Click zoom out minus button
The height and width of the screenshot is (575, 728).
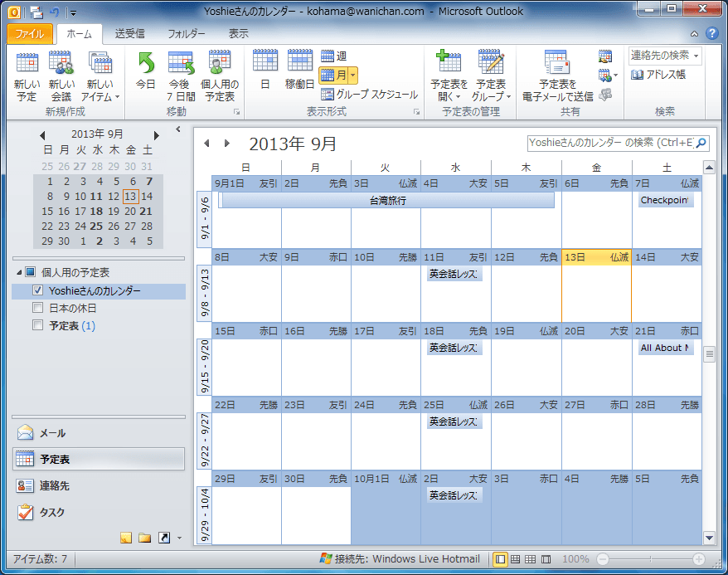pyautogui.click(x=603, y=558)
